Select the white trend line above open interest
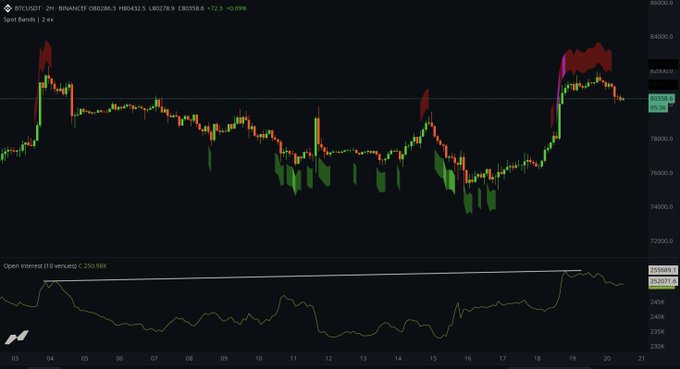Screen dimensions: 680x369 312,276
